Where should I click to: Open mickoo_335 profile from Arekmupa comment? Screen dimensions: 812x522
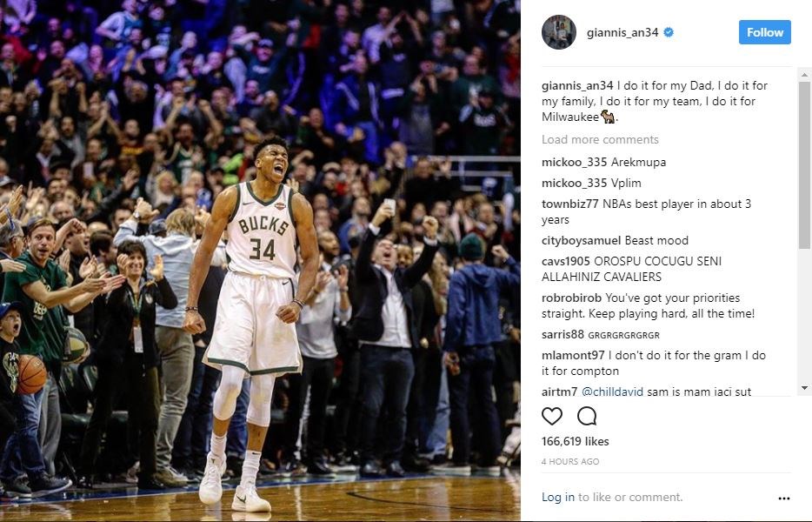point(574,162)
